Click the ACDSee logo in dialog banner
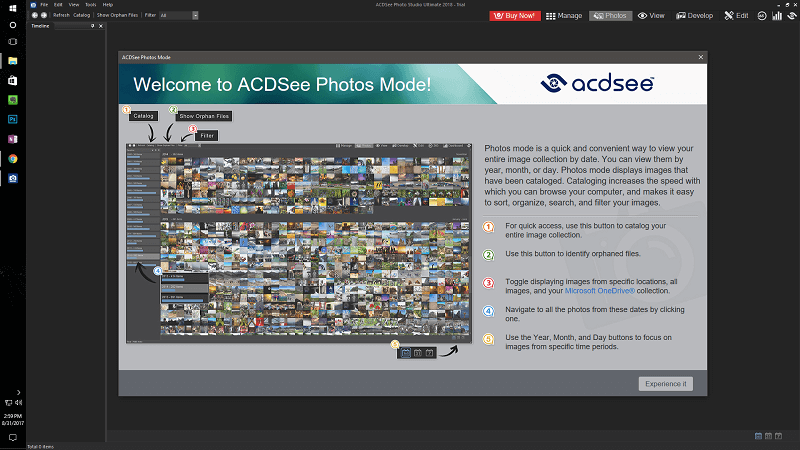The width and height of the screenshot is (800, 450). pos(597,84)
